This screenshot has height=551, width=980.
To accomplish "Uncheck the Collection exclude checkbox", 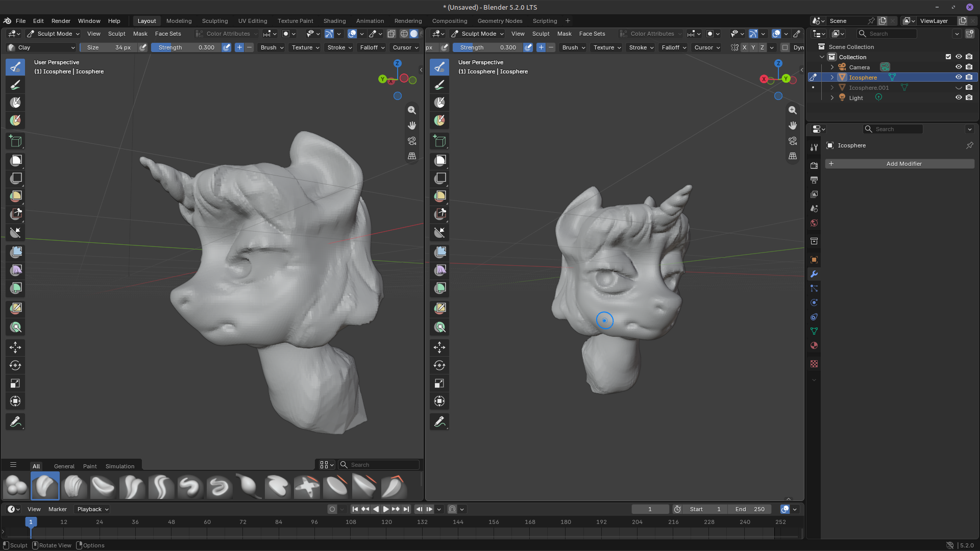I will (x=948, y=57).
